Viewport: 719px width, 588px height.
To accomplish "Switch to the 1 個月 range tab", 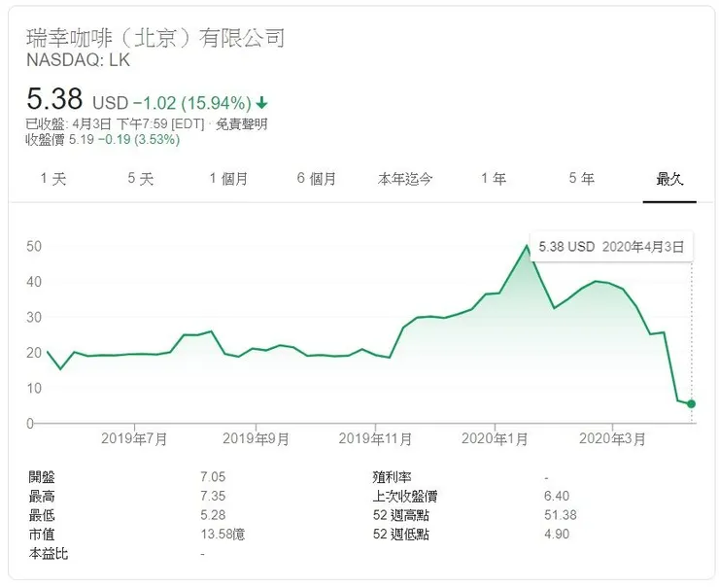I will (x=228, y=179).
